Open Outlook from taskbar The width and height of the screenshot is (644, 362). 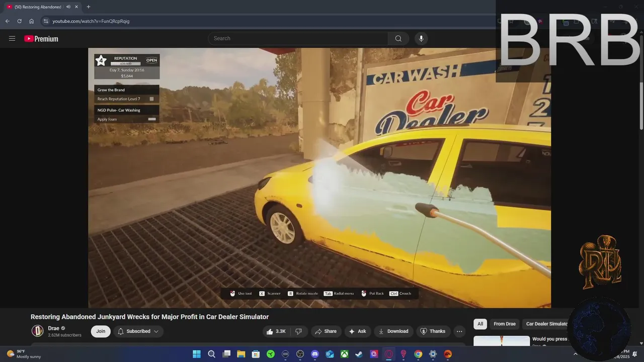[x=330, y=354]
